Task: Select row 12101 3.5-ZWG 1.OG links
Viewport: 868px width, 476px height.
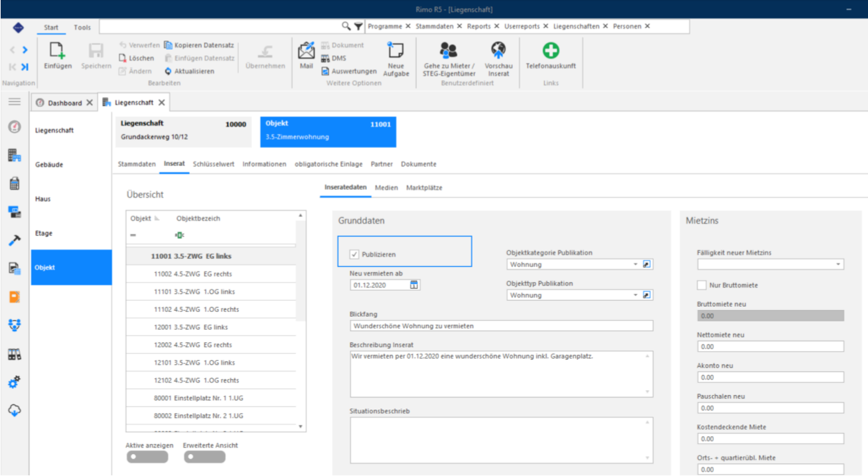Action: [211, 362]
